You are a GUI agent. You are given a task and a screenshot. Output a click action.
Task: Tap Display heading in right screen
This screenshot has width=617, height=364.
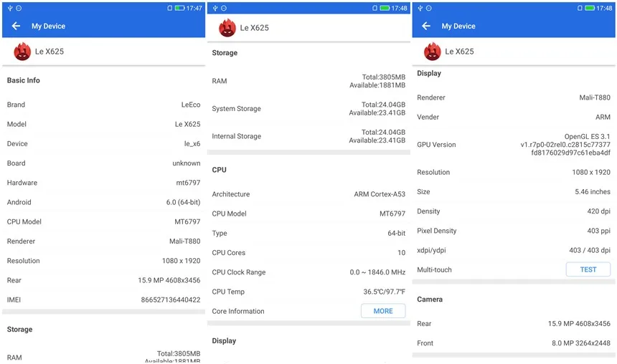[428, 73]
